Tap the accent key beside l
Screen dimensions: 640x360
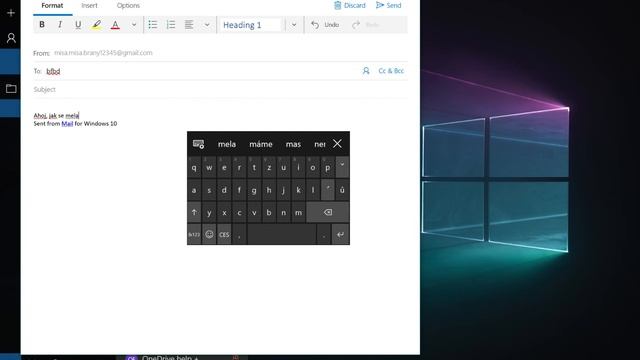pyautogui.click(x=328, y=190)
